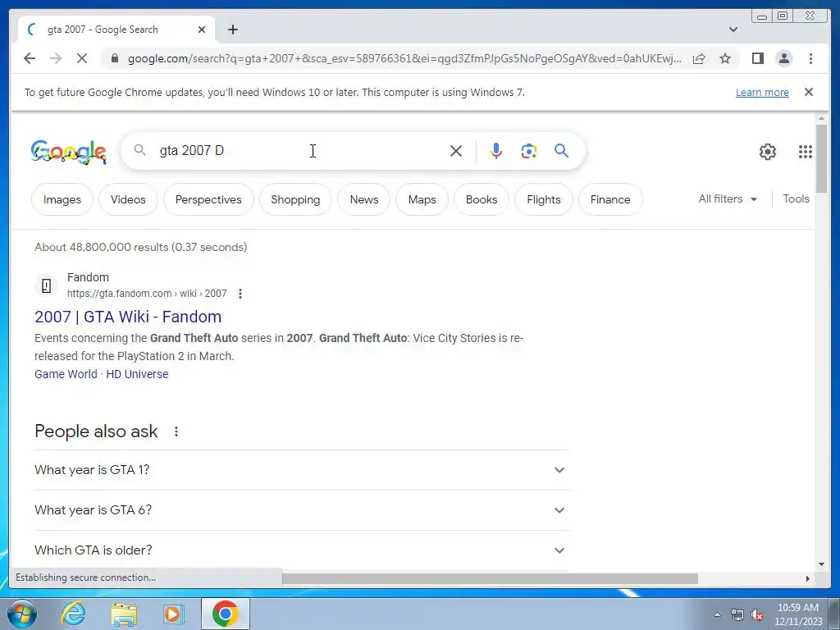Open the Windows Start menu
The height and width of the screenshot is (630, 840).
tap(21, 614)
